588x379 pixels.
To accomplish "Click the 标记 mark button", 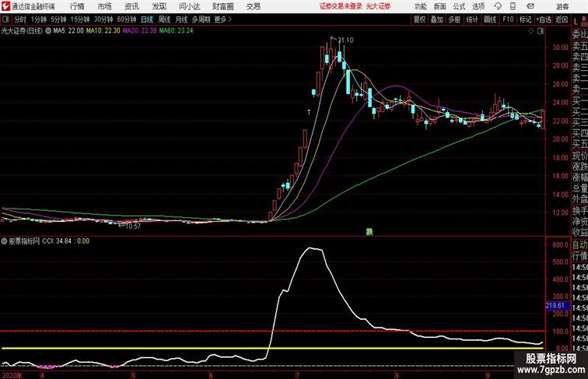I will click(x=525, y=19).
